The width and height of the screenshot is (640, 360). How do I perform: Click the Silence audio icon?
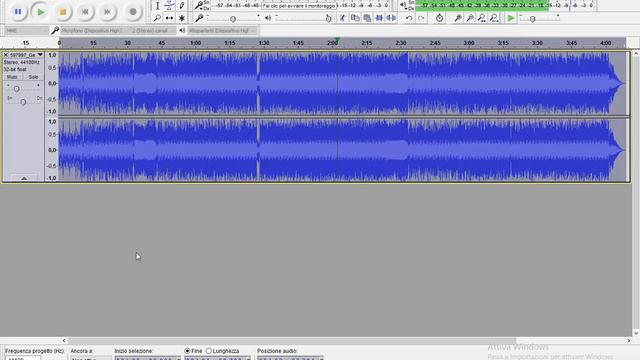(391, 18)
